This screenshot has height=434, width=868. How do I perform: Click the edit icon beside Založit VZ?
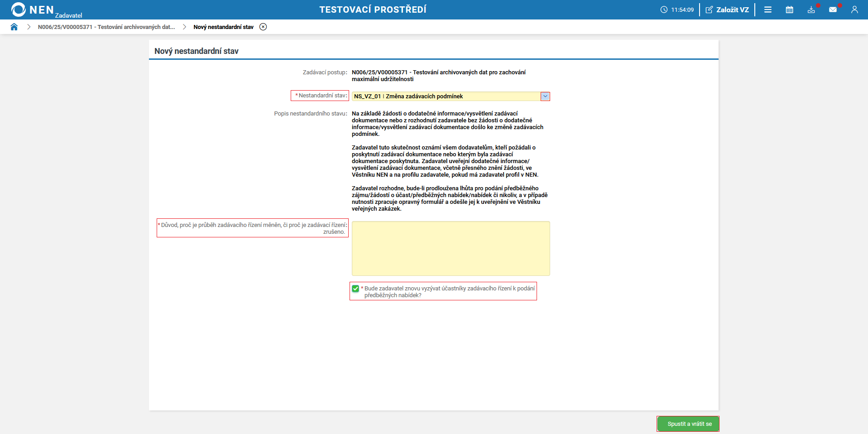pyautogui.click(x=709, y=9)
